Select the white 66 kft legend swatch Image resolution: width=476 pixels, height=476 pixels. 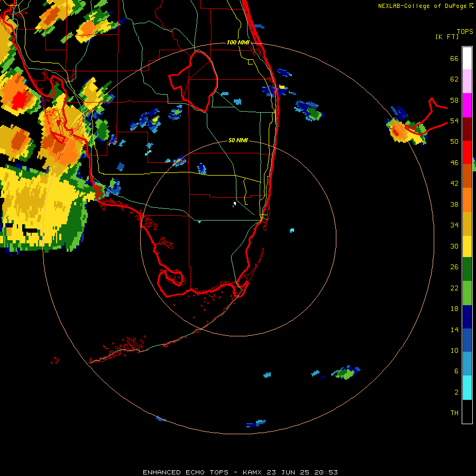point(467,58)
